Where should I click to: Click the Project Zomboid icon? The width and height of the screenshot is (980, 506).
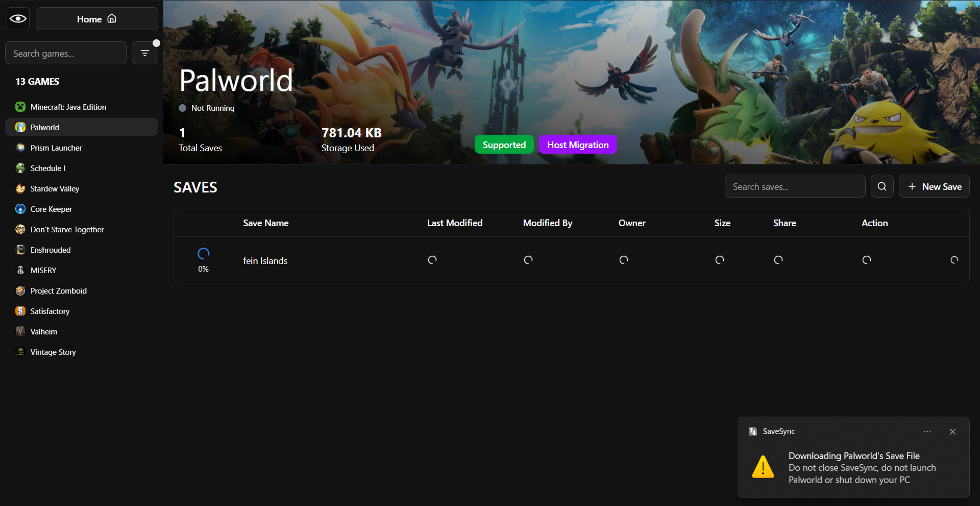pos(20,291)
